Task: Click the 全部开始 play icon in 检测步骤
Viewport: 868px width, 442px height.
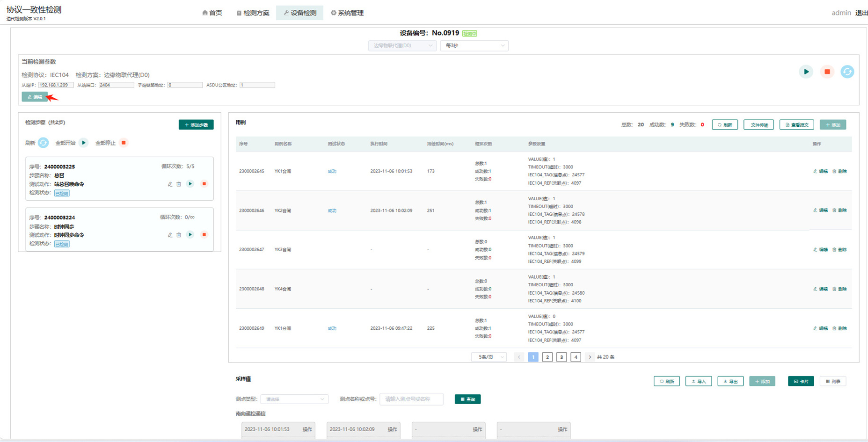Action: [x=84, y=143]
